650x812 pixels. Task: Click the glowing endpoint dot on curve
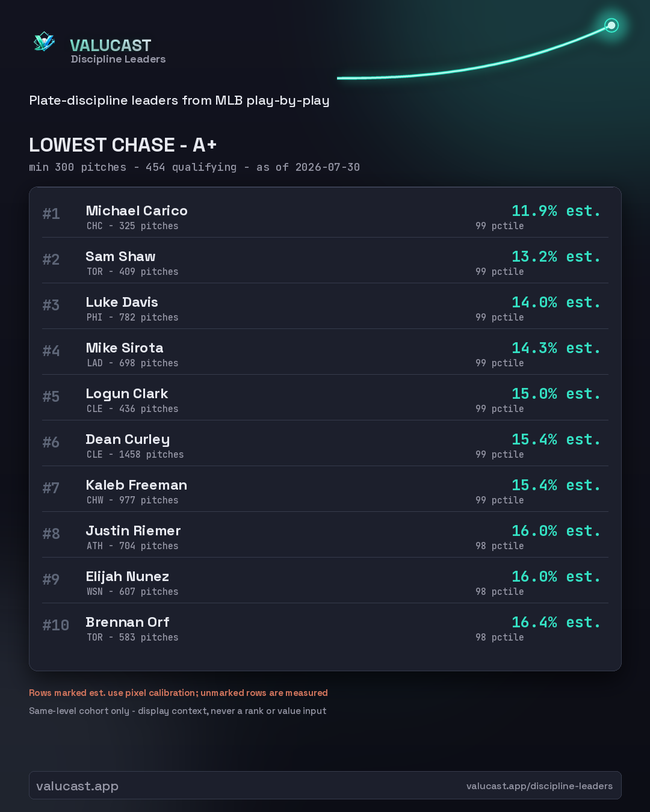[x=611, y=25]
